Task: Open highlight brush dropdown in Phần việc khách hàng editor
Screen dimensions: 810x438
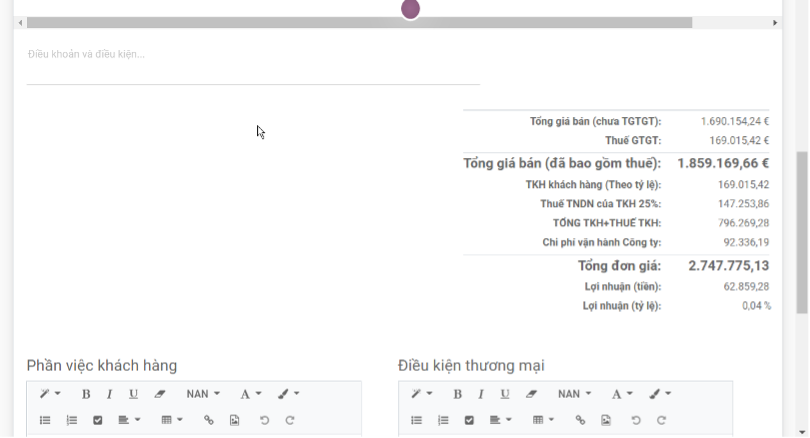Action: [288, 394]
